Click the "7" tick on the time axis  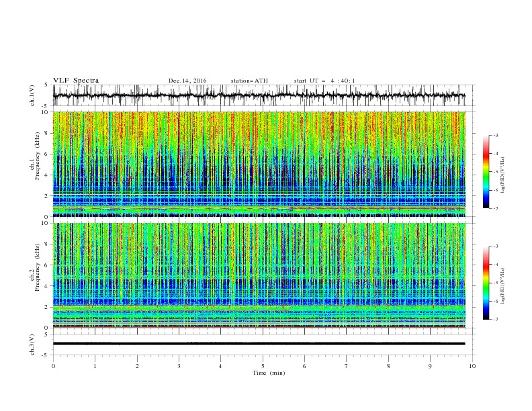pyautogui.click(x=347, y=366)
